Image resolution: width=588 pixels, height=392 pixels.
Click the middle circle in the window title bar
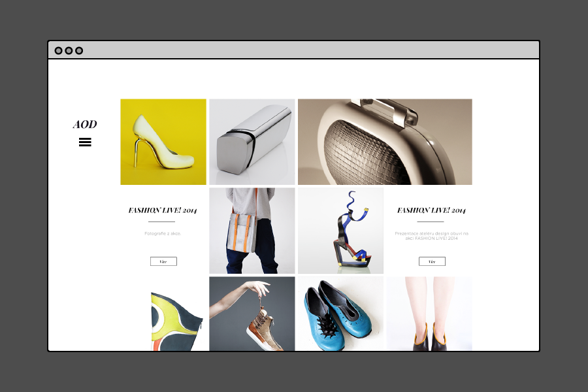point(69,50)
